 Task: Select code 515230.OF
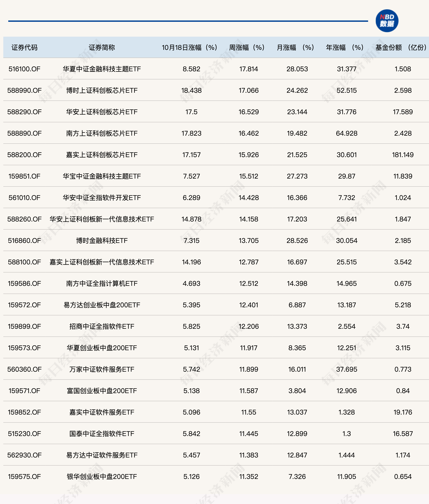click(x=24, y=434)
